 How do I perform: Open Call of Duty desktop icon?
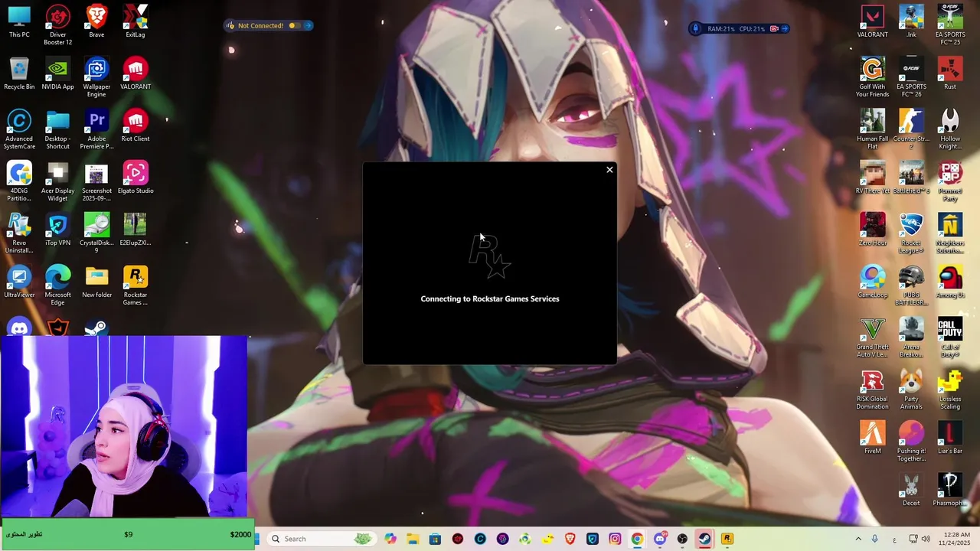click(x=950, y=337)
